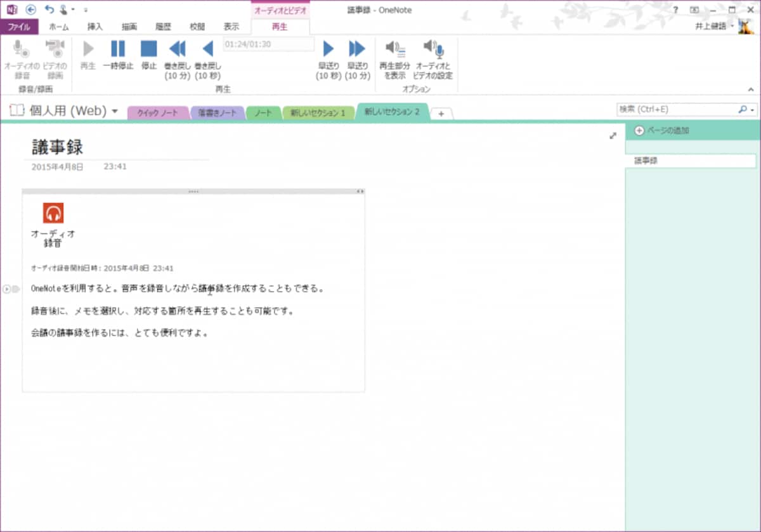Open the Help question mark icon
This screenshot has width=761, height=532.
pyautogui.click(x=675, y=10)
